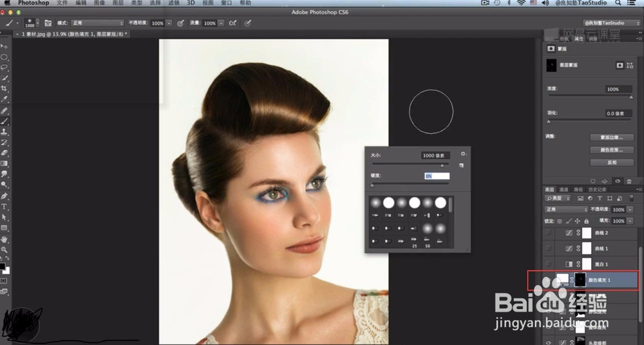Show the 黑白 1 layer visibility box
The width and height of the screenshot is (644, 345).
point(549,264)
